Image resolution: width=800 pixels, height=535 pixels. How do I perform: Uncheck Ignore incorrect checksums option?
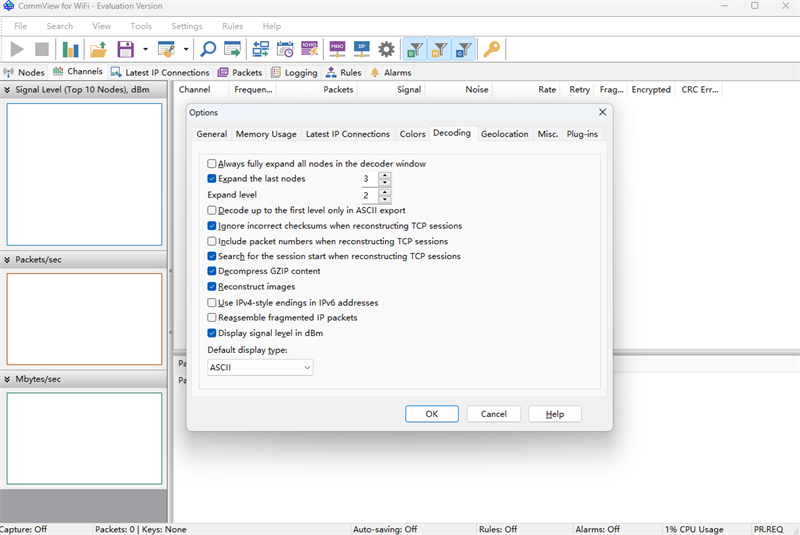(x=212, y=225)
